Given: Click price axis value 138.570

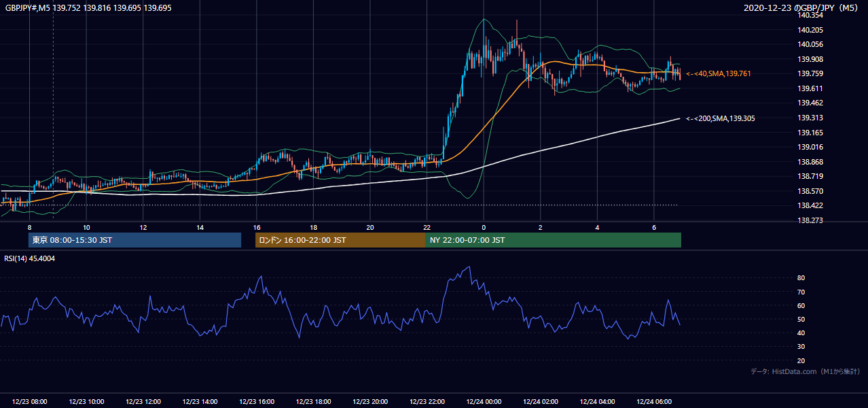Looking at the screenshot, I should pos(811,191).
